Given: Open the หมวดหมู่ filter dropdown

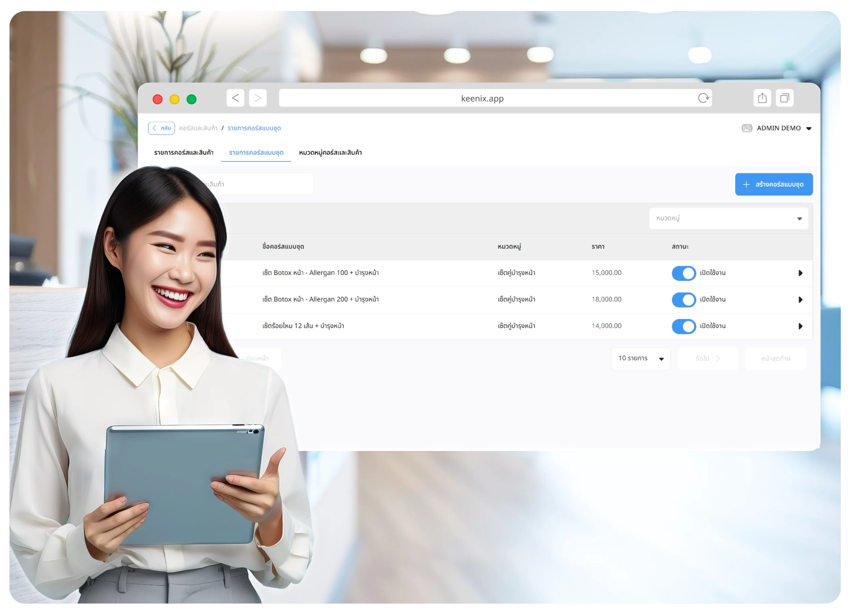Looking at the screenshot, I should coord(728,218).
